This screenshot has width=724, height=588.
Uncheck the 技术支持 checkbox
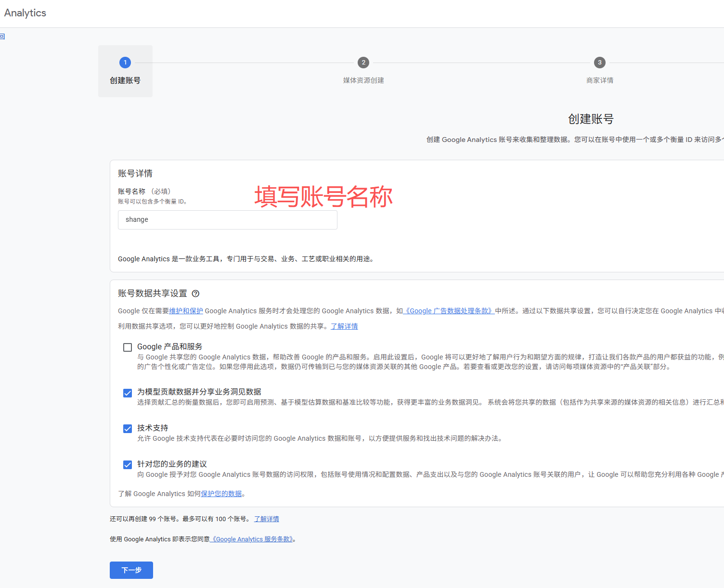[128, 429]
